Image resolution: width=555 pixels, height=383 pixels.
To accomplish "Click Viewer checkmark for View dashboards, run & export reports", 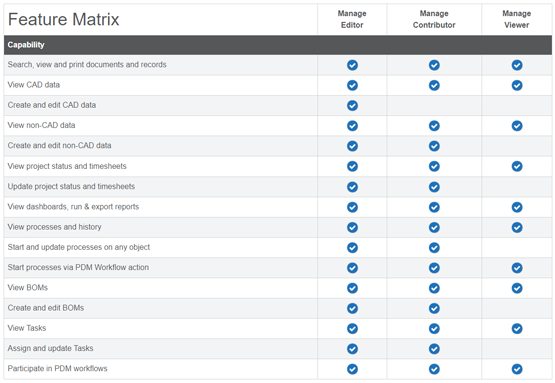I will [517, 207].
